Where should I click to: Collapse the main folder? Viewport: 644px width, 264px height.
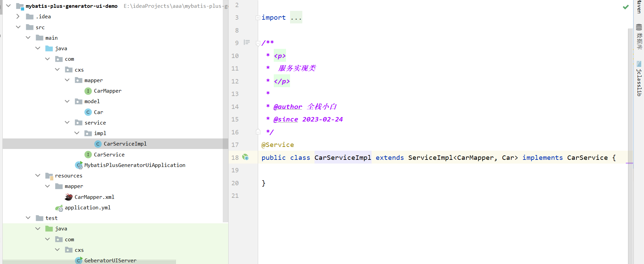28,38
